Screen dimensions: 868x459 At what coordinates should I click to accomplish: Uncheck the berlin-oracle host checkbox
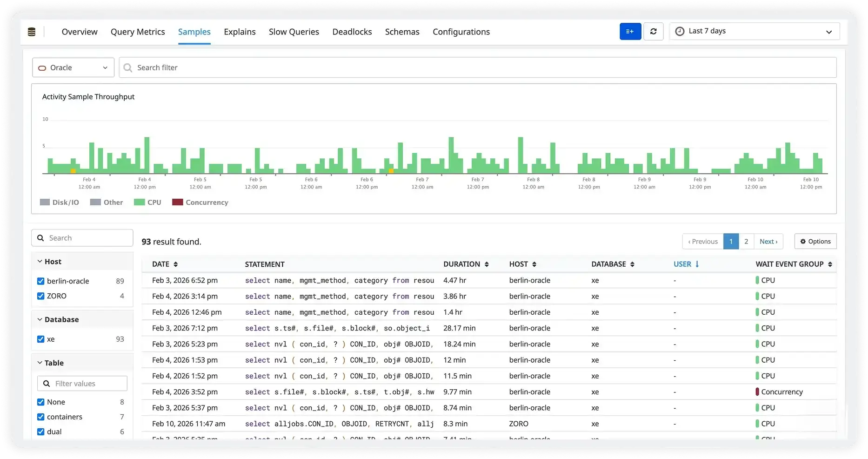tap(41, 281)
